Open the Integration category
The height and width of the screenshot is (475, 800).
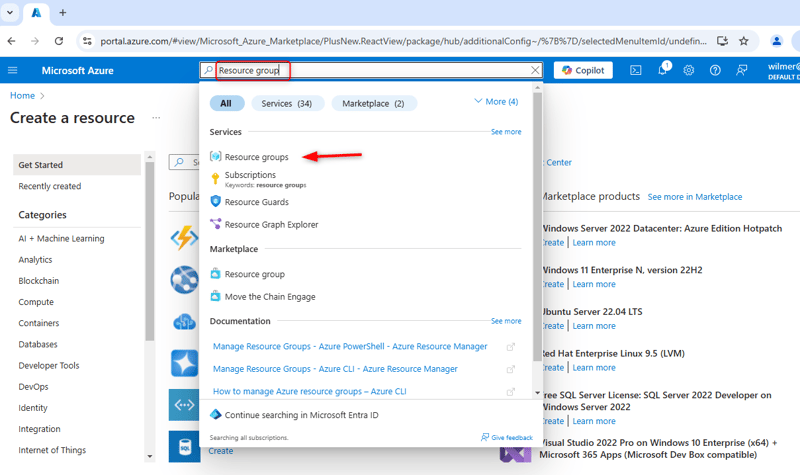click(39, 429)
